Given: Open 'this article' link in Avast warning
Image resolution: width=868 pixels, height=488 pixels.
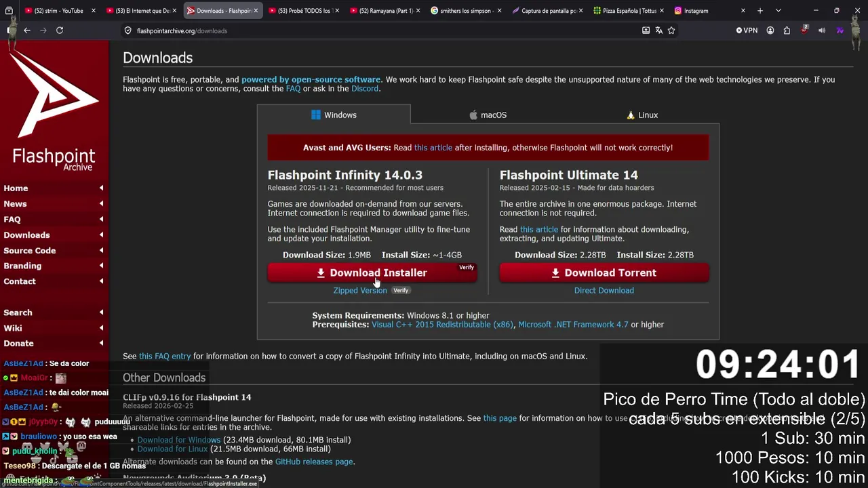Looking at the screenshot, I should [x=433, y=148].
